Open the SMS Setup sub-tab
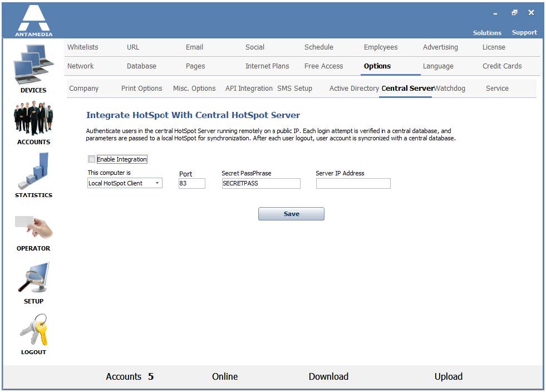546x392 pixels. (x=294, y=88)
